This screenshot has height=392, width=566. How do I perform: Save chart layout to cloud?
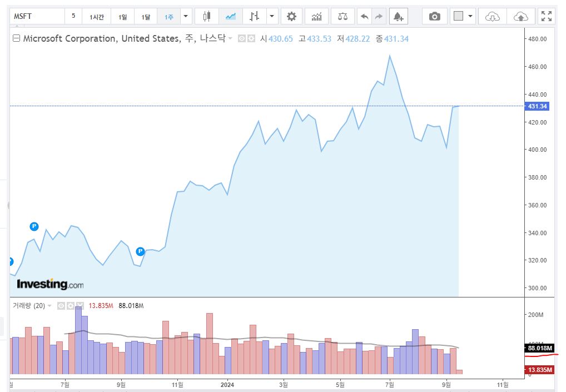click(x=520, y=16)
